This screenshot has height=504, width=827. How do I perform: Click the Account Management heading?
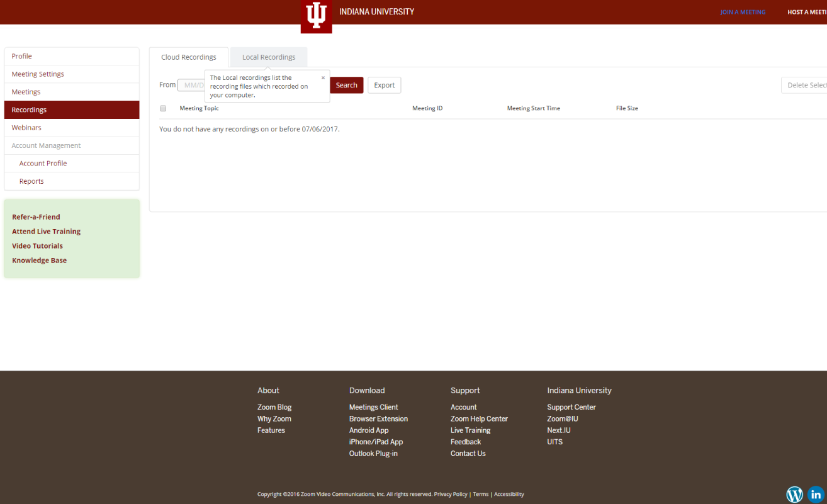pyautogui.click(x=46, y=145)
